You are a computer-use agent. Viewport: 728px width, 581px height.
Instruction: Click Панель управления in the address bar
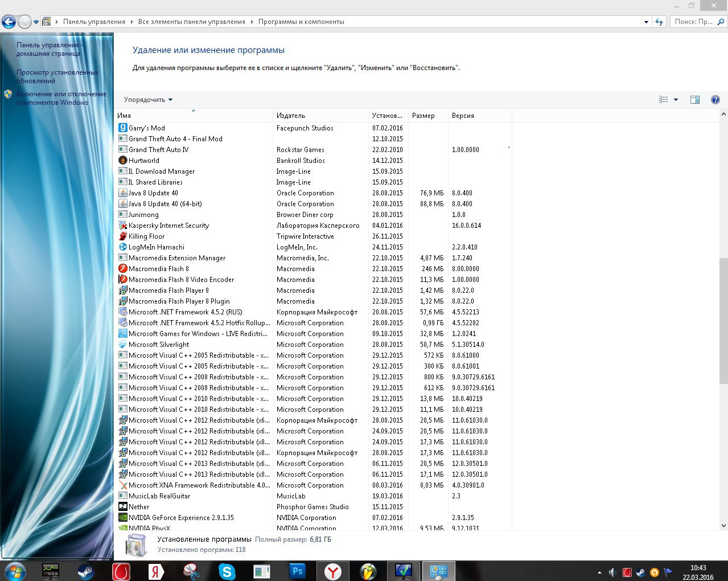tap(94, 22)
